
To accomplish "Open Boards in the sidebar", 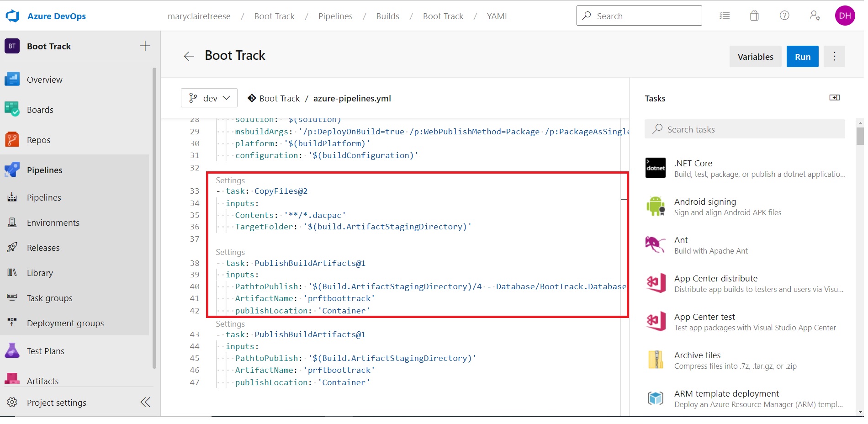I will [x=40, y=110].
